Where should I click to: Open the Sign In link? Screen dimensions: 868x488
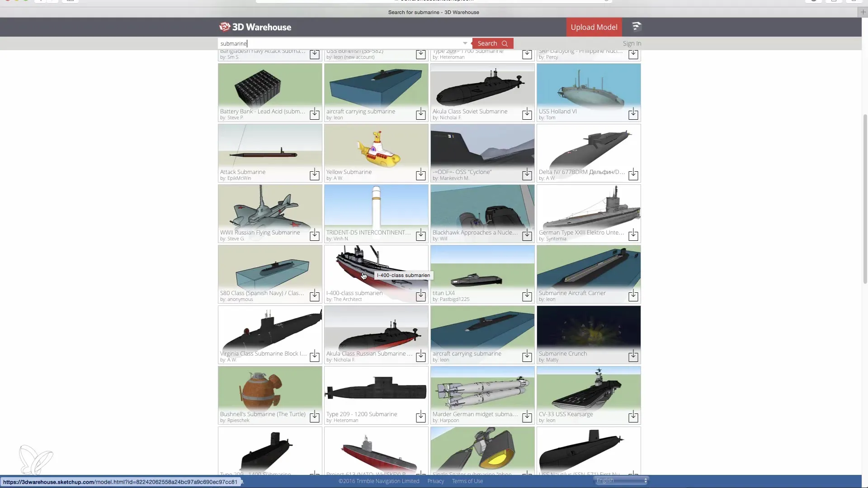[632, 43]
